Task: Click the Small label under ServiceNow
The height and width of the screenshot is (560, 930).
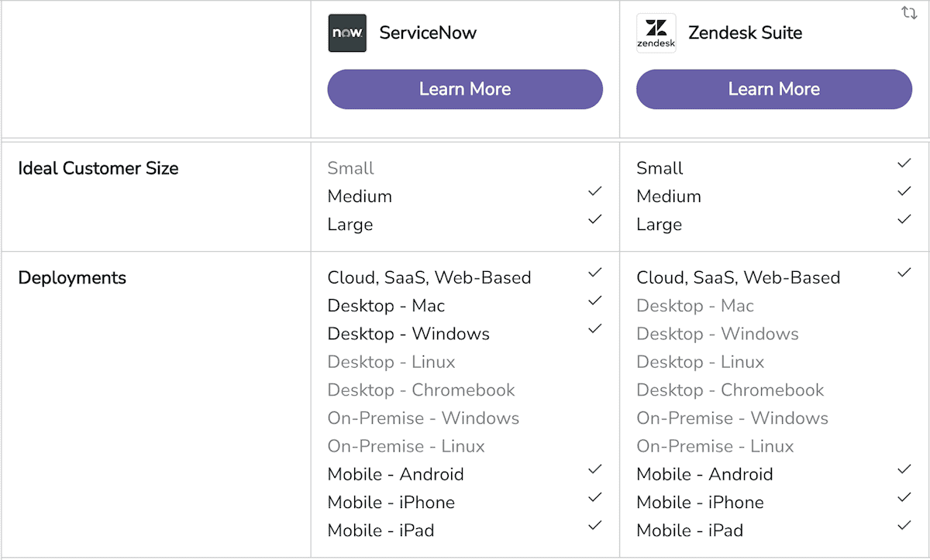Action: point(350,167)
